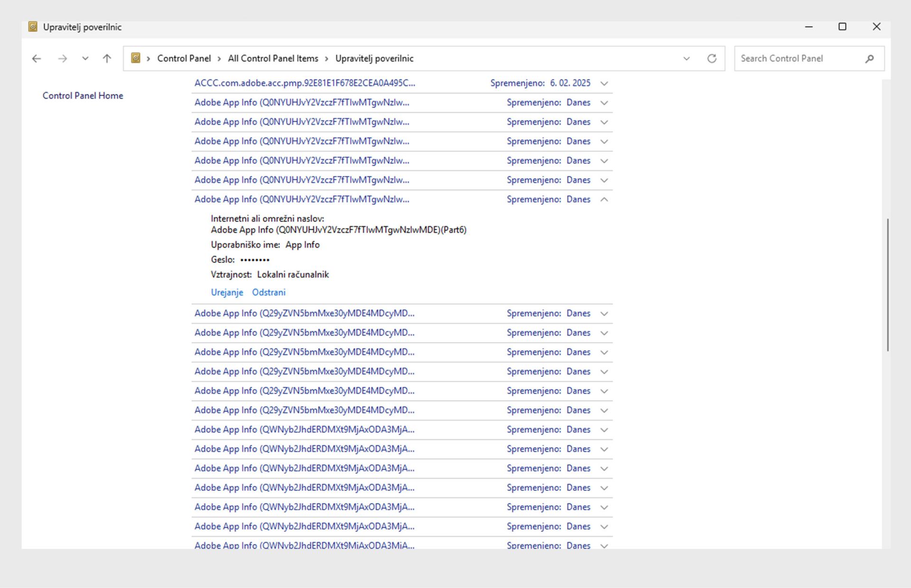Image resolution: width=911 pixels, height=588 pixels.
Task: Click the Forward navigation arrow
Action: (x=62, y=59)
